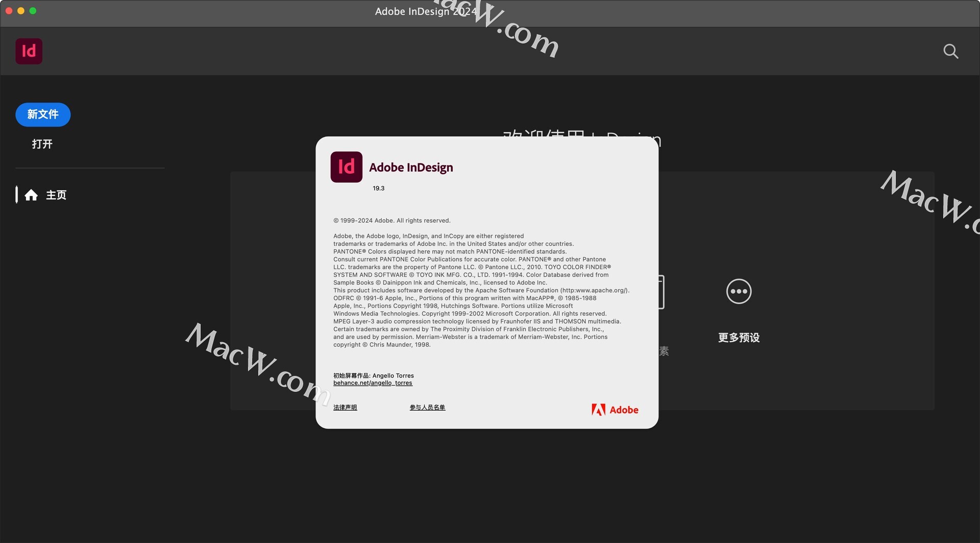Close window with red traffic light
Viewport: 980px width, 543px height.
pos(9,11)
